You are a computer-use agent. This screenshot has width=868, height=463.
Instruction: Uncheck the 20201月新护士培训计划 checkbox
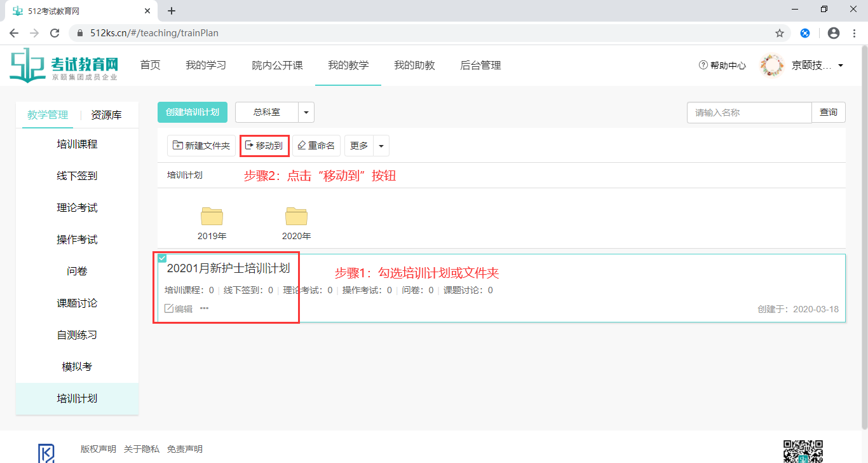162,258
